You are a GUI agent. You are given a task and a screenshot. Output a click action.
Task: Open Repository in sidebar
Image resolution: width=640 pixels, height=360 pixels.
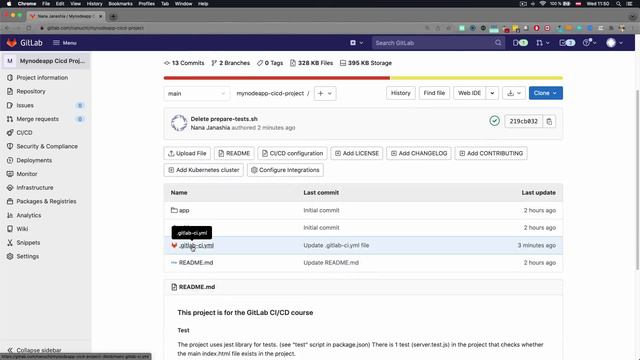pyautogui.click(x=31, y=91)
